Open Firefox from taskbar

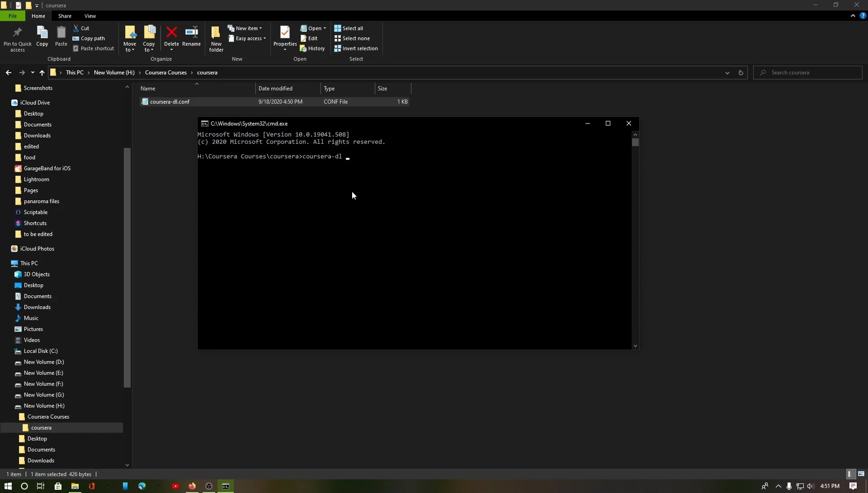pyautogui.click(x=192, y=486)
